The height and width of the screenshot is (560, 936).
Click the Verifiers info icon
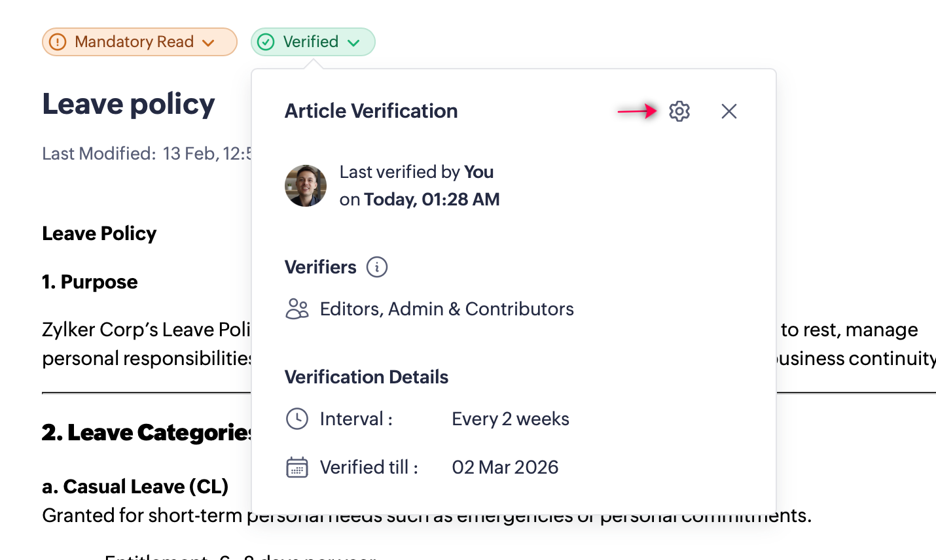tap(377, 267)
